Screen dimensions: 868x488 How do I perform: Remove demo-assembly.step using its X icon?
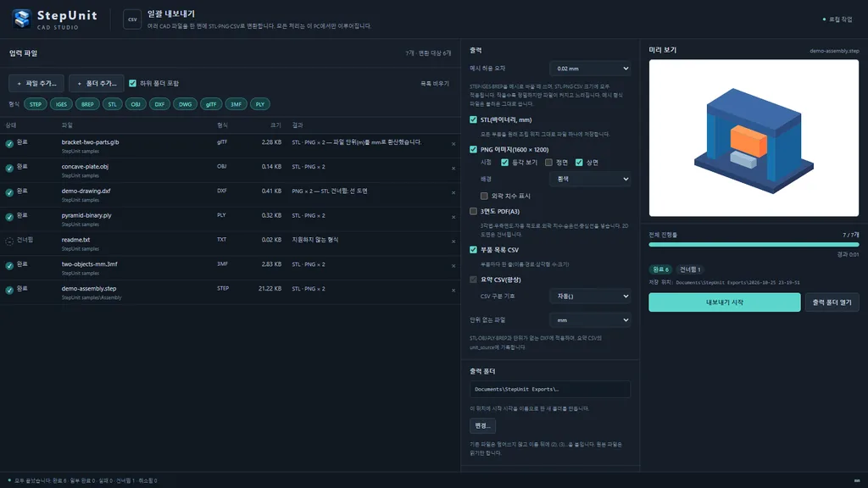click(453, 290)
